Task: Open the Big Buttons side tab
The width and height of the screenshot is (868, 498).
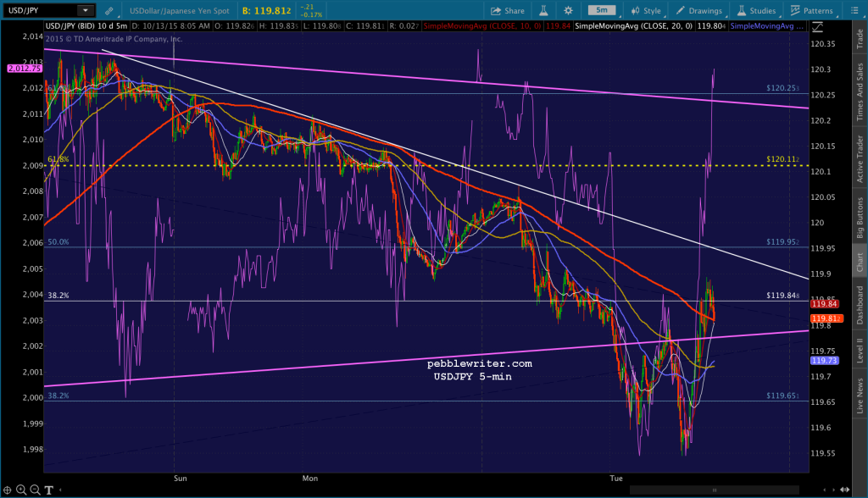Action: coord(860,218)
